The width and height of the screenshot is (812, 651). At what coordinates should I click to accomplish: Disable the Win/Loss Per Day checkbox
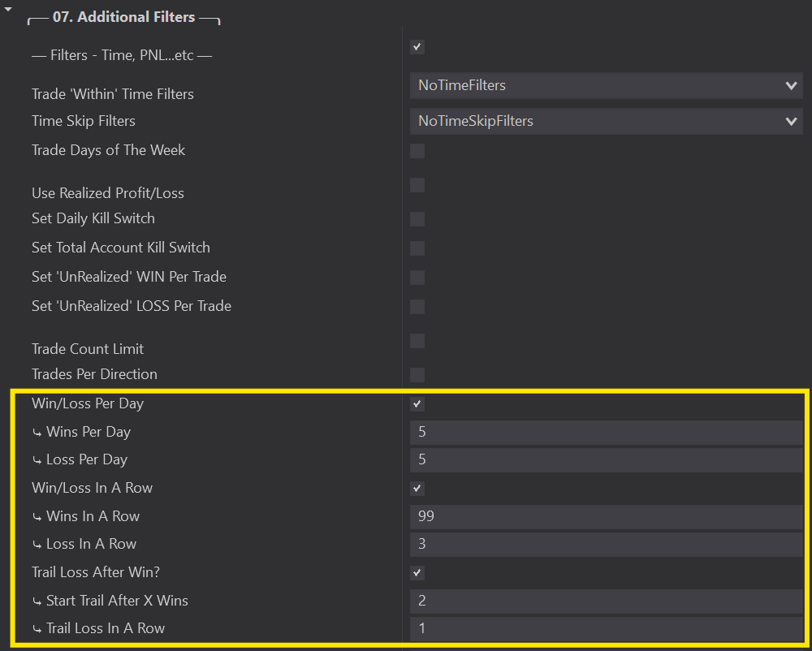click(x=417, y=404)
